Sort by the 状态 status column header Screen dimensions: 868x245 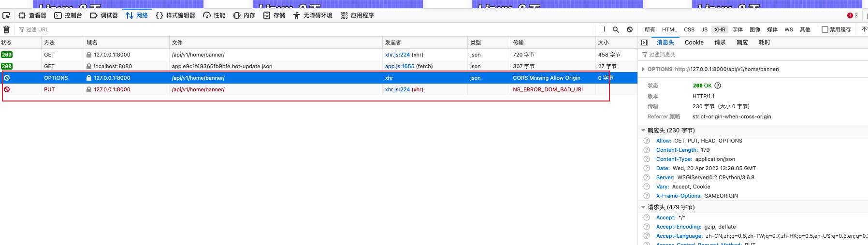20,43
